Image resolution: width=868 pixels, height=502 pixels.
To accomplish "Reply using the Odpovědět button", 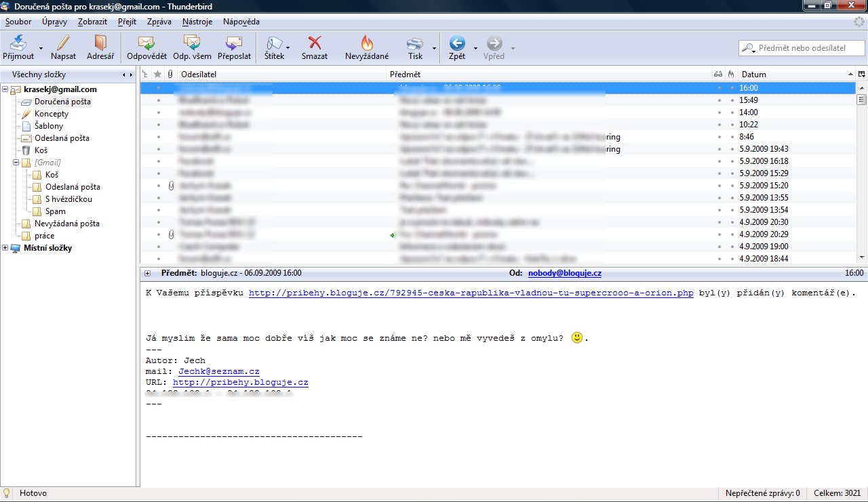I will 146,47.
